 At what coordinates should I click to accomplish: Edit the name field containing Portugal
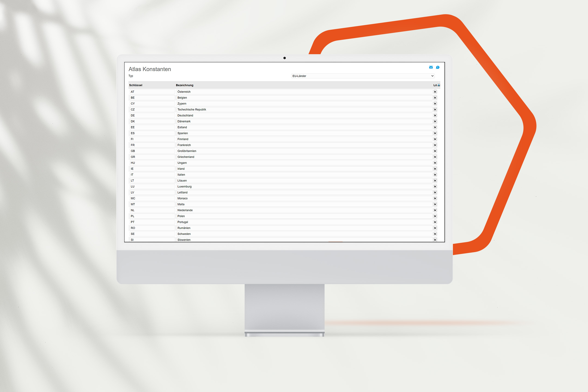click(304, 222)
